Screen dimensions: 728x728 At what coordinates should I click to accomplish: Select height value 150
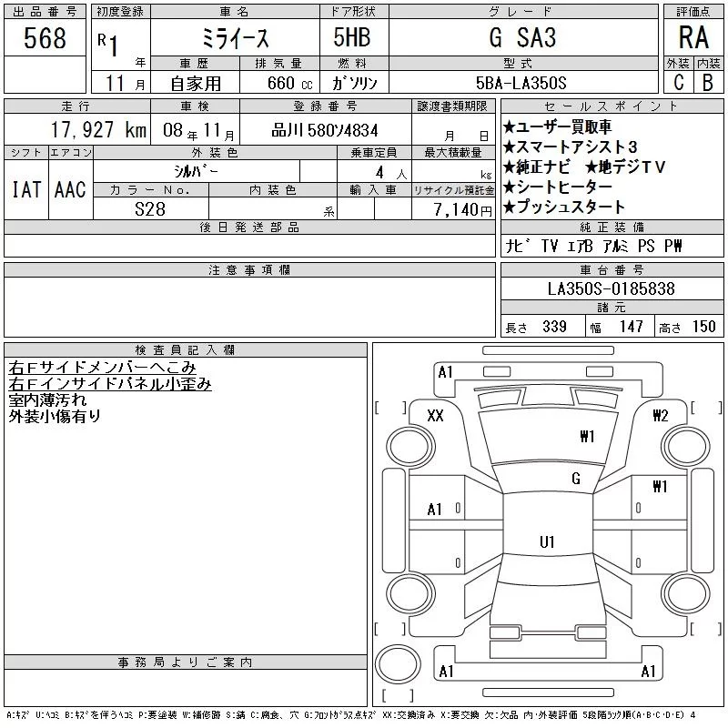coord(703,327)
